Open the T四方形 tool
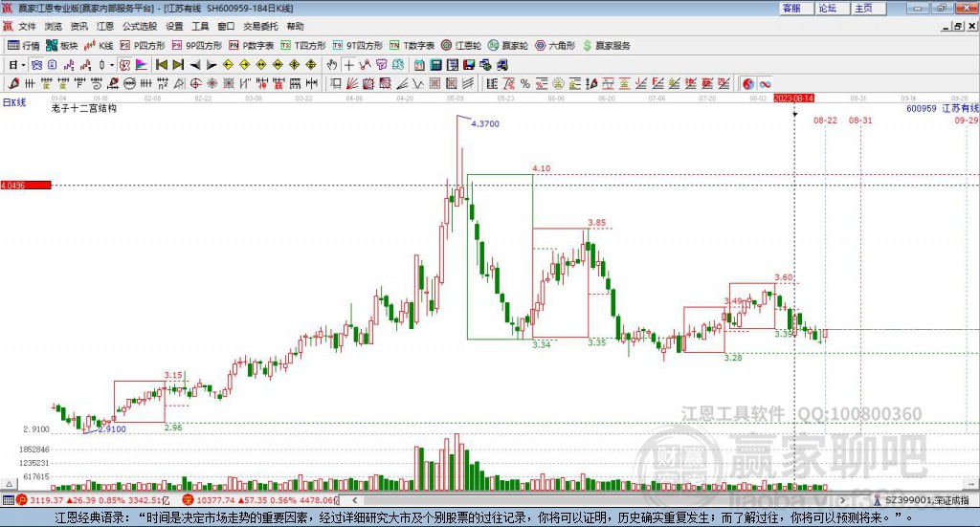The image size is (980, 527). point(303,46)
